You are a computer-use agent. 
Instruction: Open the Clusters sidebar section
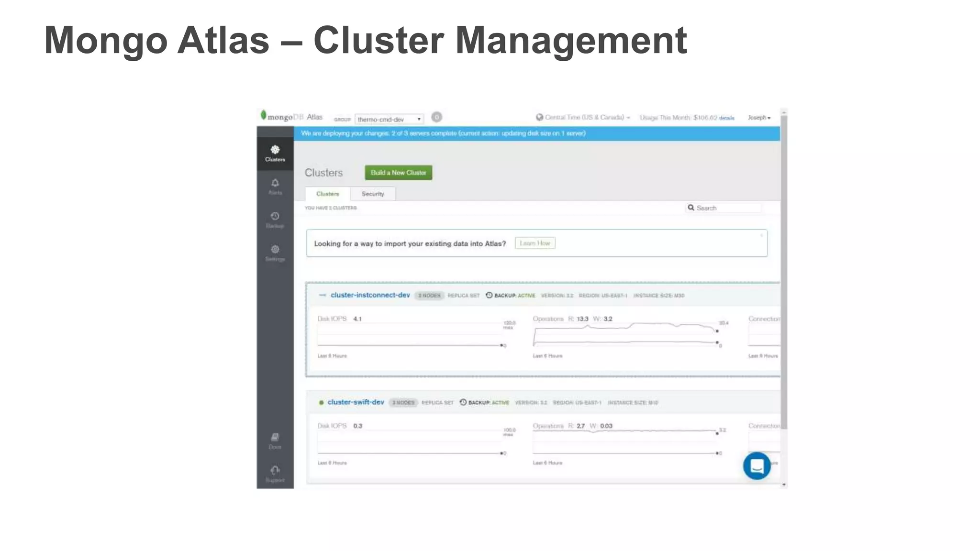click(275, 154)
